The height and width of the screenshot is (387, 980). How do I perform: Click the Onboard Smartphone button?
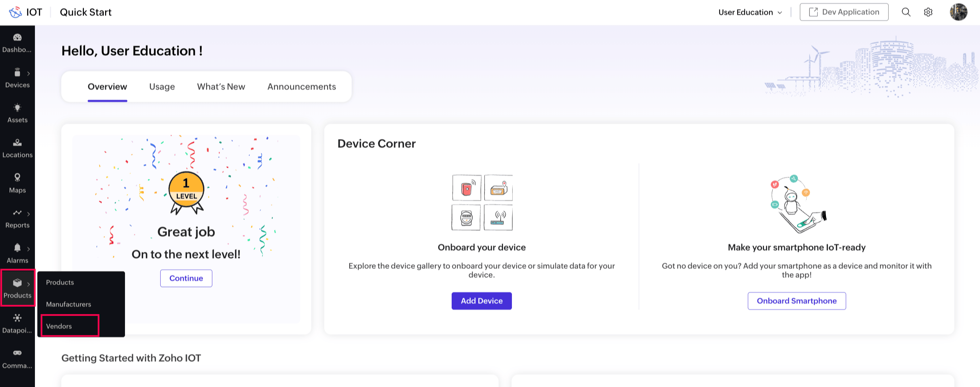(796, 301)
